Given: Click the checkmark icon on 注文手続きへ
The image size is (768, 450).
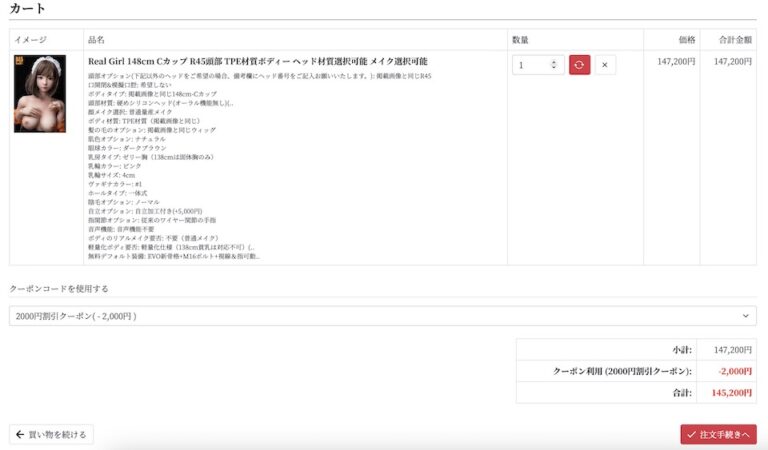Looking at the screenshot, I should coord(691,434).
